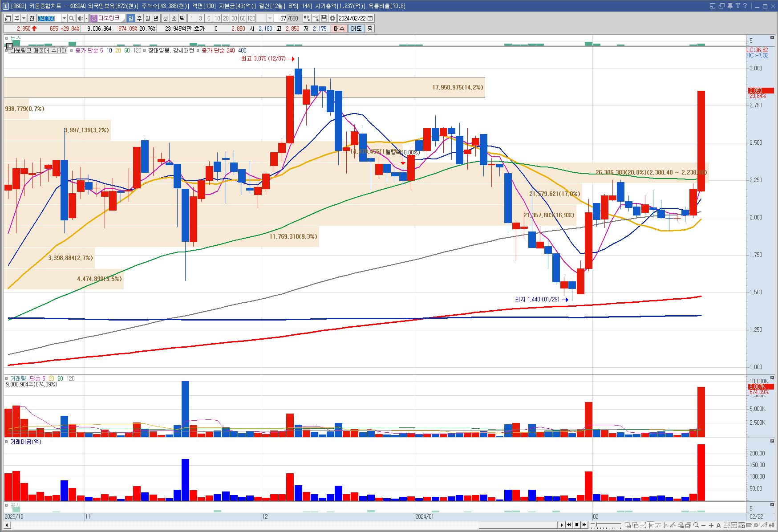The image size is (778, 532).
Task: Click the 1 interval button
Action: [192, 18]
